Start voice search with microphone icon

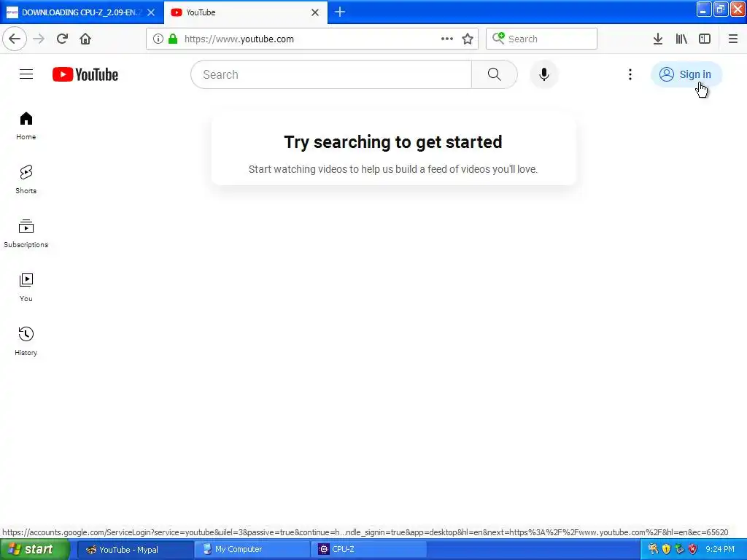point(543,74)
